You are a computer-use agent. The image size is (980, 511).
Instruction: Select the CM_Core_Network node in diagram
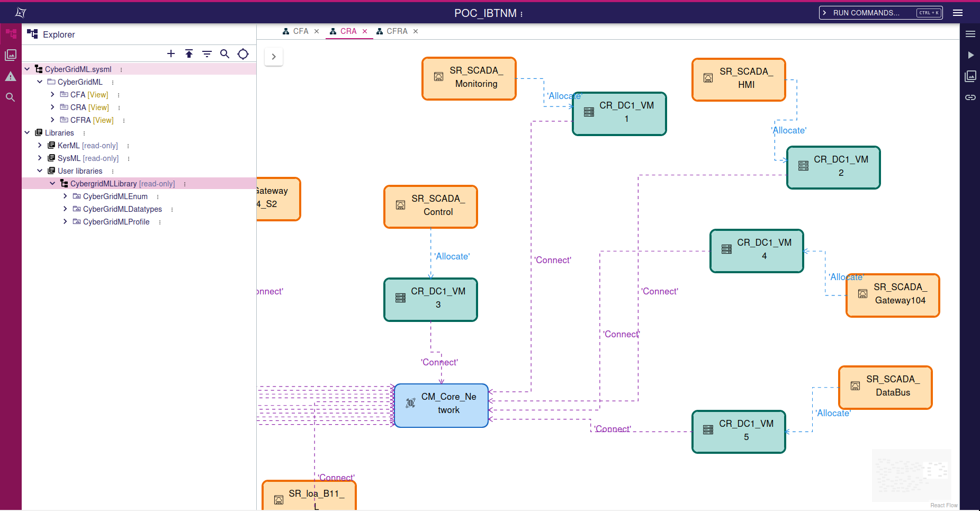(441, 406)
